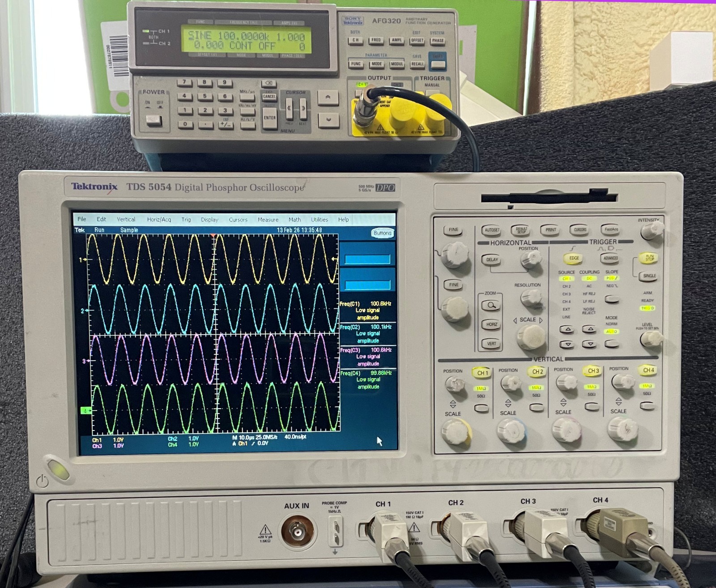Image resolution: width=716 pixels, height=588 pixels.
Task: Open the Utilities menu
Action: point(320,220)
